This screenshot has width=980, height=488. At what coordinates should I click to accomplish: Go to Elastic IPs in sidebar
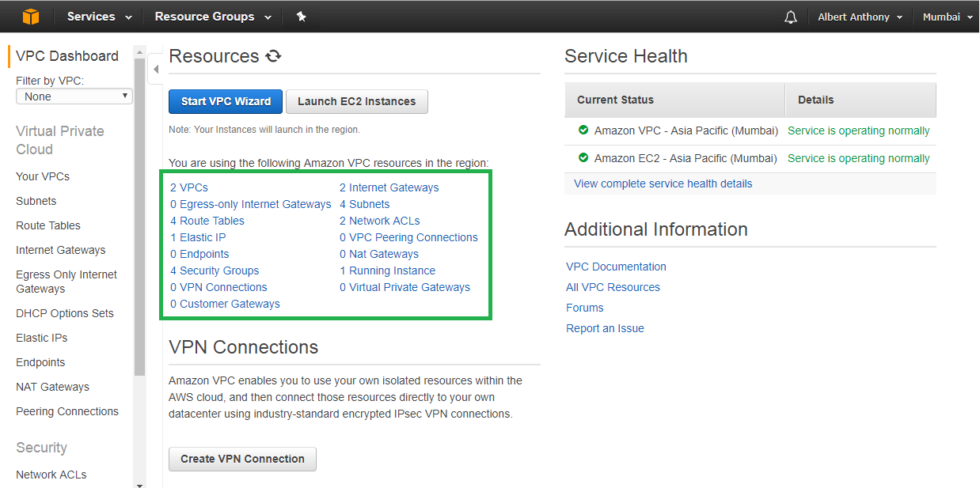click(x=42, y=338)
